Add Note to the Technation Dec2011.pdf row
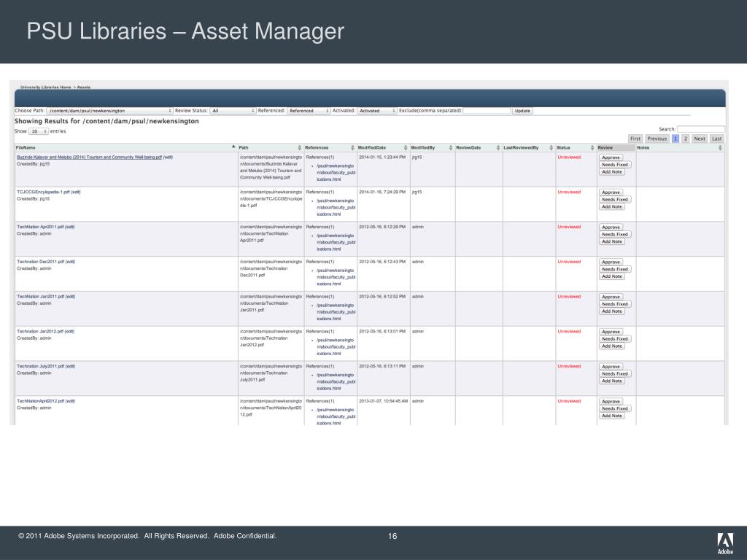 tap(612, 276)
